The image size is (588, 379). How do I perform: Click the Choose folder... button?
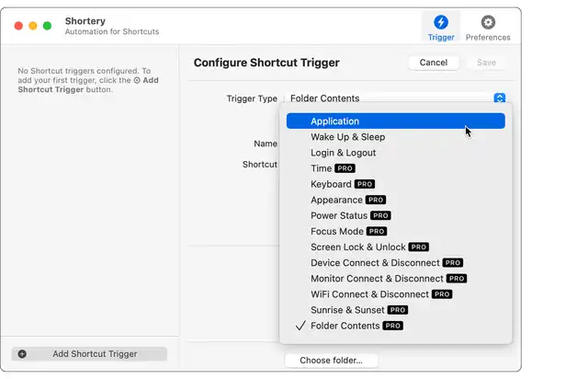coord(331,361)
